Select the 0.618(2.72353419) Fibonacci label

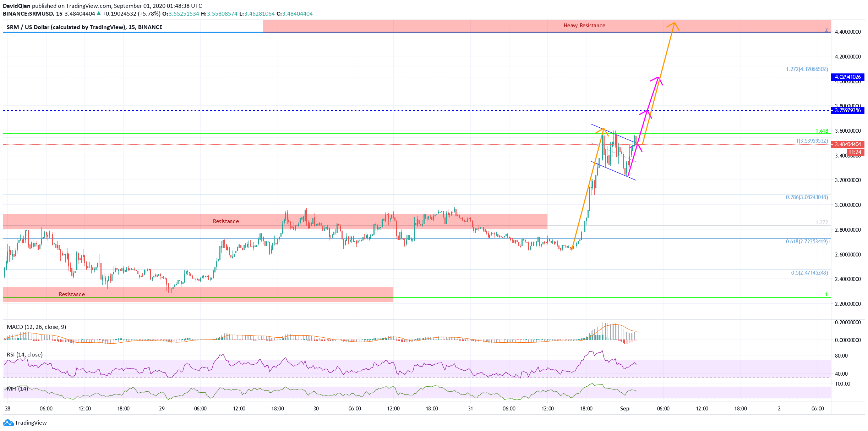(x=807, y=242)
